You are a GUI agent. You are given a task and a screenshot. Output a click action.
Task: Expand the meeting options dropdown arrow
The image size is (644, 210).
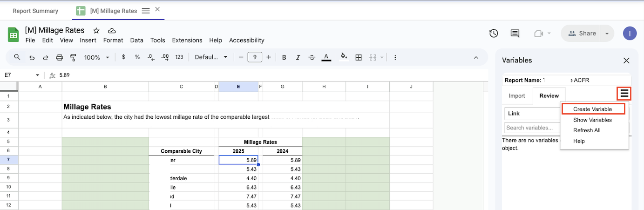point(549,34)
